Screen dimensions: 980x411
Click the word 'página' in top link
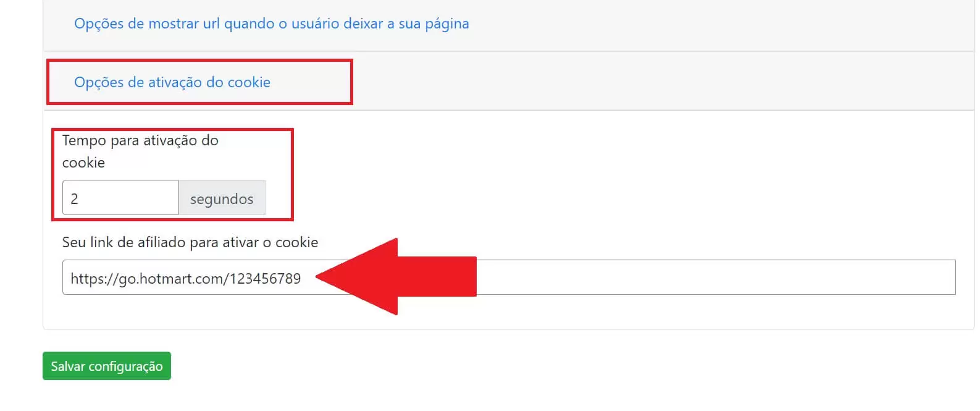coord(447,24)
